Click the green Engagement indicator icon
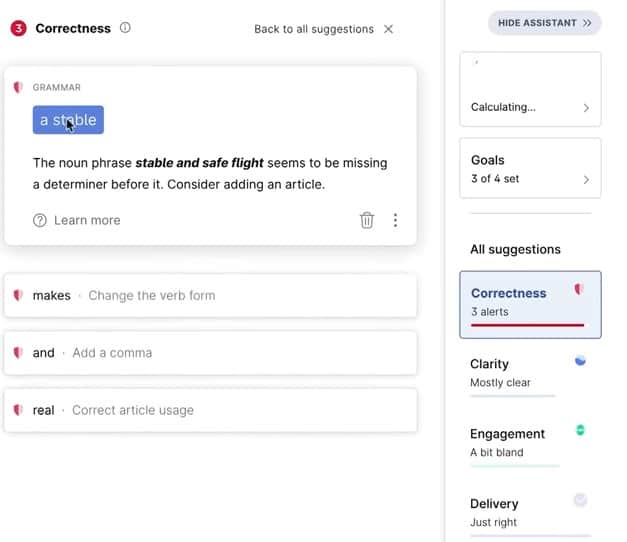This screenshot has height=542, width=627. (x=580, y=430)
